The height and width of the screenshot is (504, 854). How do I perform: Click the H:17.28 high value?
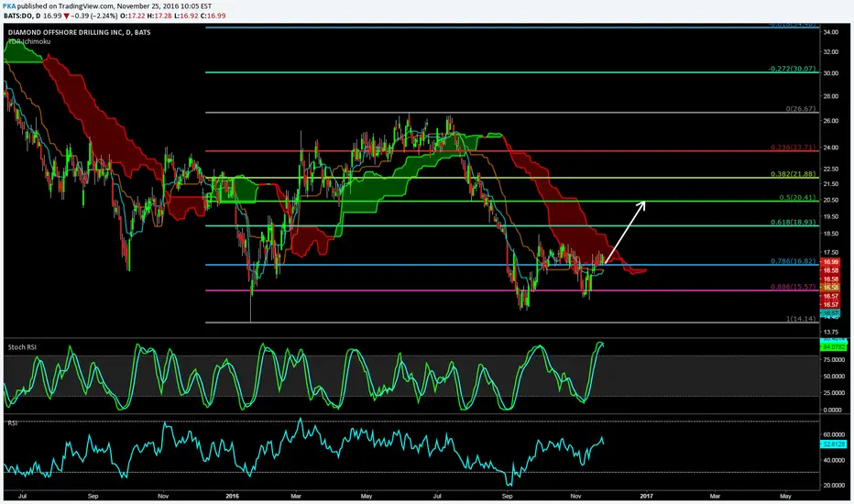pyautogui.click(x=161, y=16)
